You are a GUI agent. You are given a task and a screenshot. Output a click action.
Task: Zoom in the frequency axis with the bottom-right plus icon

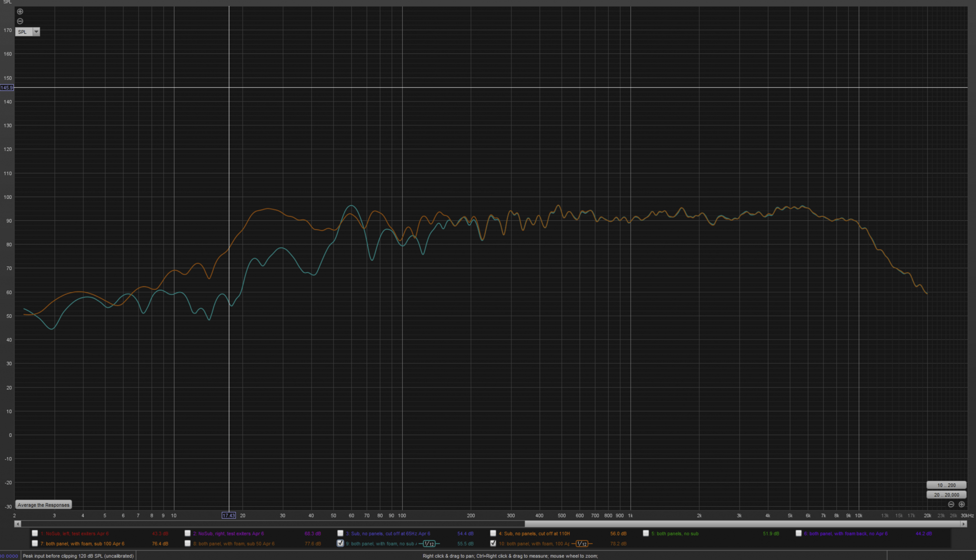(962, 504)
